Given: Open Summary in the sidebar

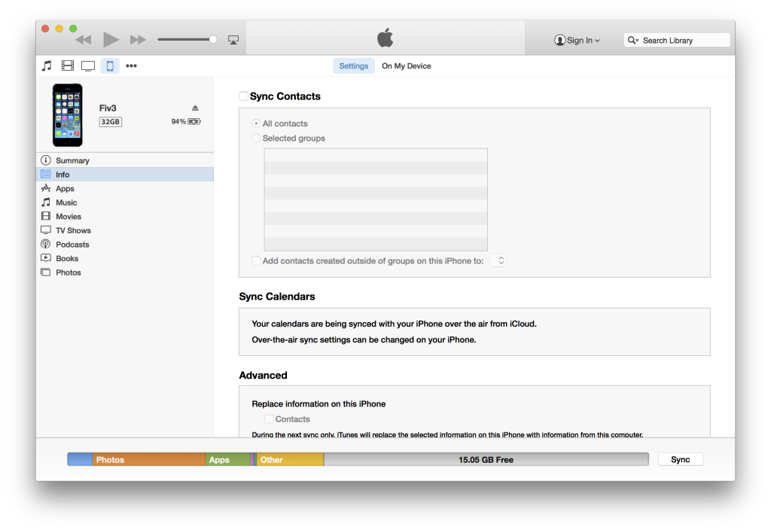Looking at the screenshot, I should point(125,160).
